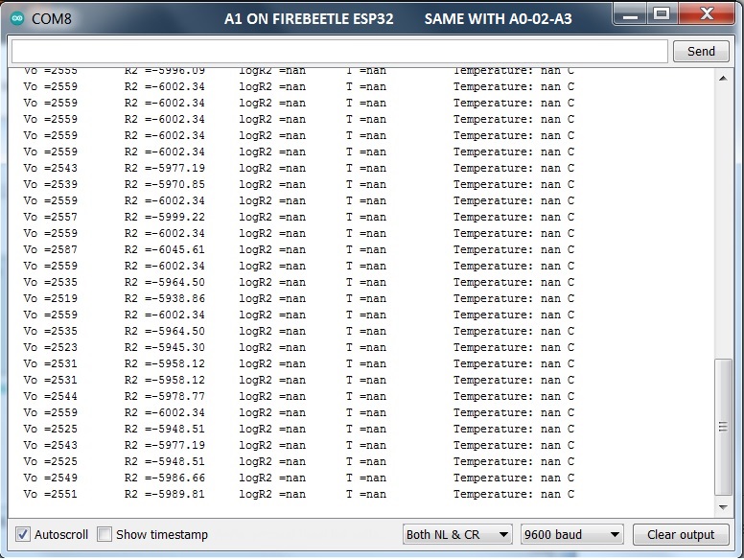The height and width of the screenshot is (560, 744).
Task: Toggle the Autoscroll checkbox
Action: point(22,534)
